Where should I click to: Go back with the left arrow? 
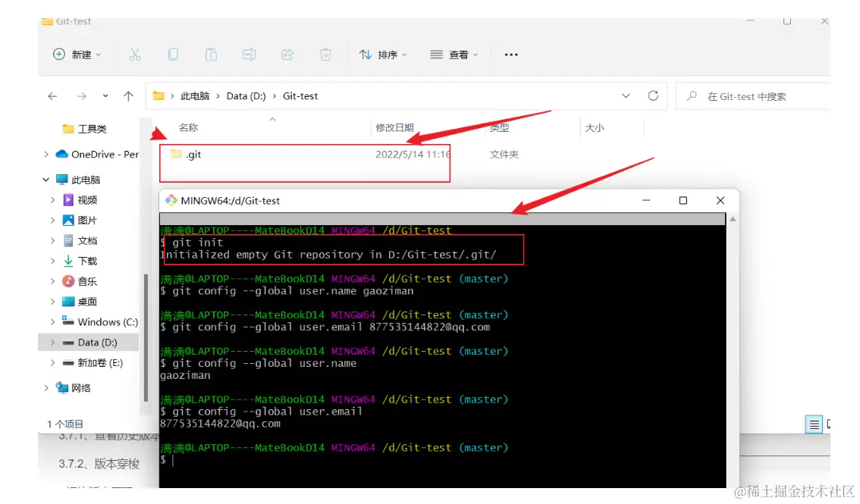tap(52, 96)
